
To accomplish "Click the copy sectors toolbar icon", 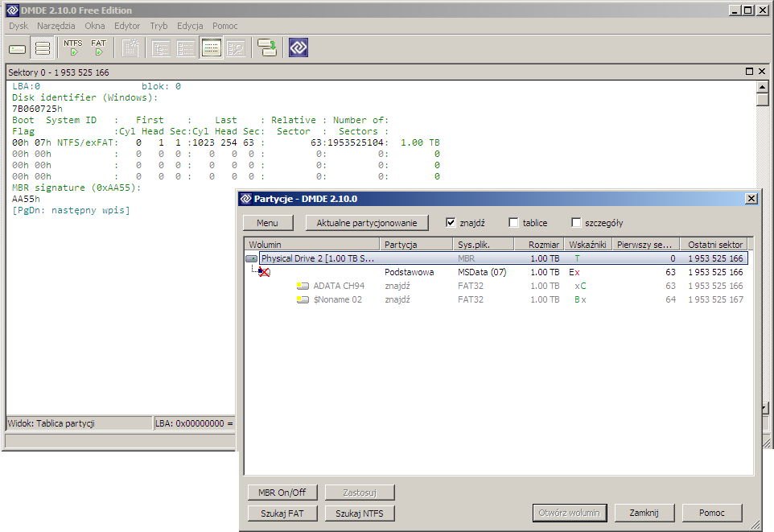I will [x=267, y=48].
